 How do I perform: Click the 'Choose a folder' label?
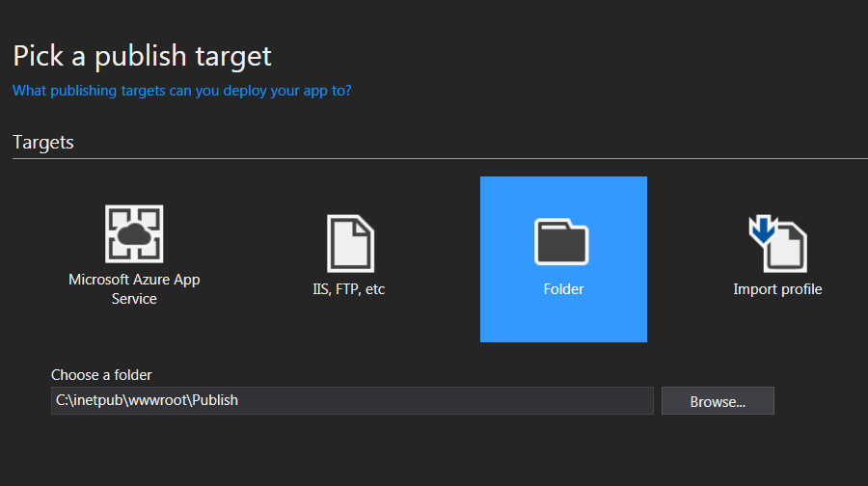pyautogui.click(x=101, y=375)
